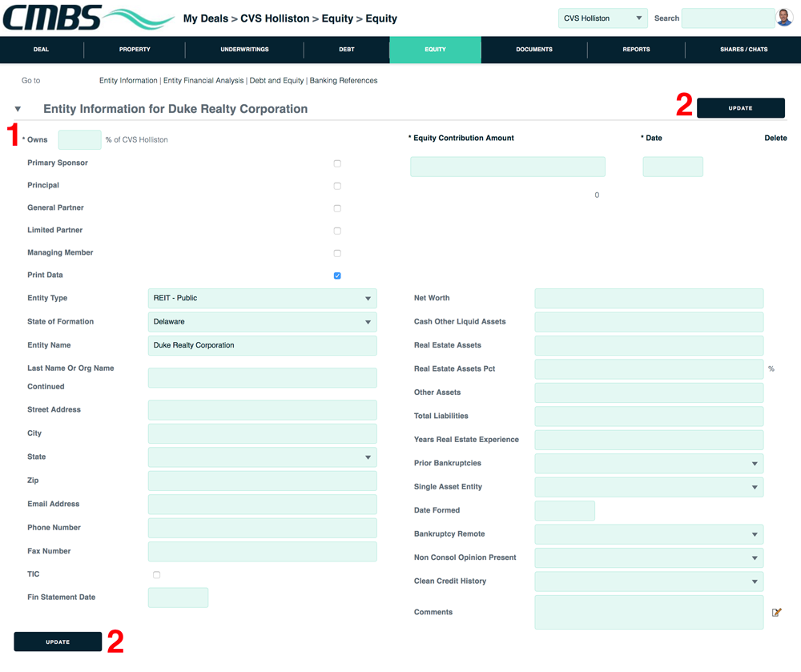The height and width of the screenshot is (672, 801).
Task: Open the address State dropdown
Action: point(263,457)
